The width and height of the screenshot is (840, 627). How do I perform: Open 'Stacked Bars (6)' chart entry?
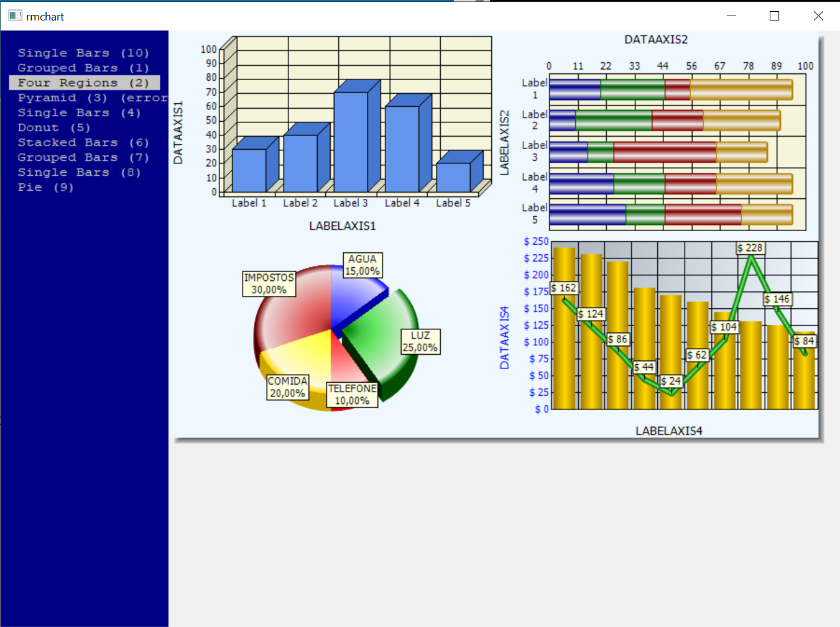click(83, 142)
